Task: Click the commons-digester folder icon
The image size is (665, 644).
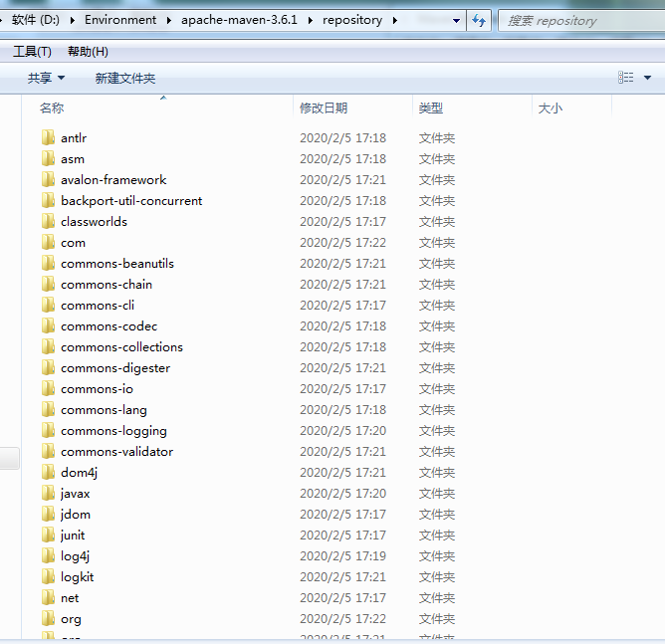Action: [48, 367]
